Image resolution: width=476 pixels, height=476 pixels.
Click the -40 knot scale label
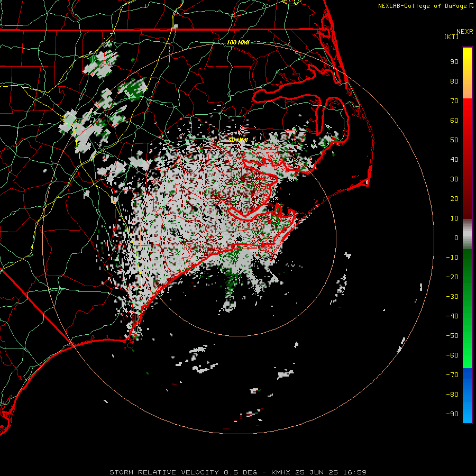pyautogui.click(x=452, y=316)
